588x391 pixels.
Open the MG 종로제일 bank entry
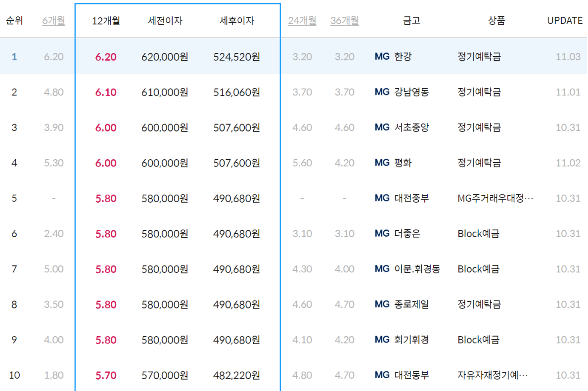402,304
